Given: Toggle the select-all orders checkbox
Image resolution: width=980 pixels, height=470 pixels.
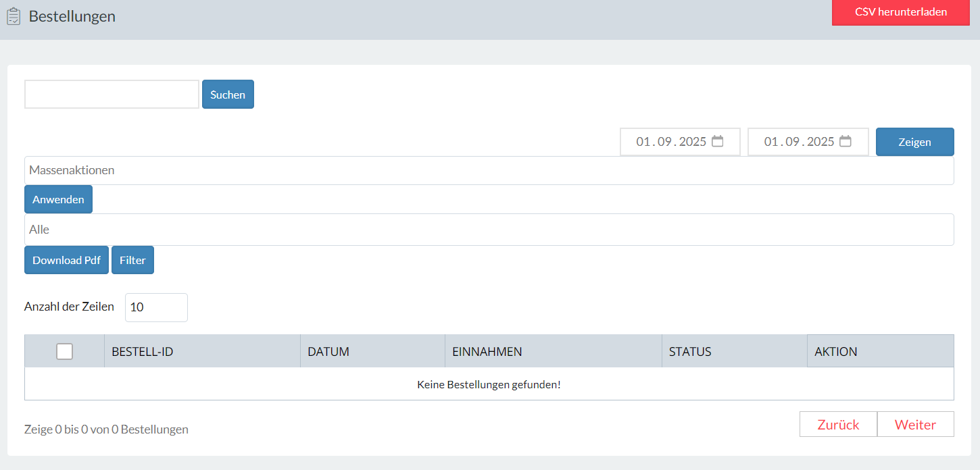Looking at the screenshot, I should [64, 351].
